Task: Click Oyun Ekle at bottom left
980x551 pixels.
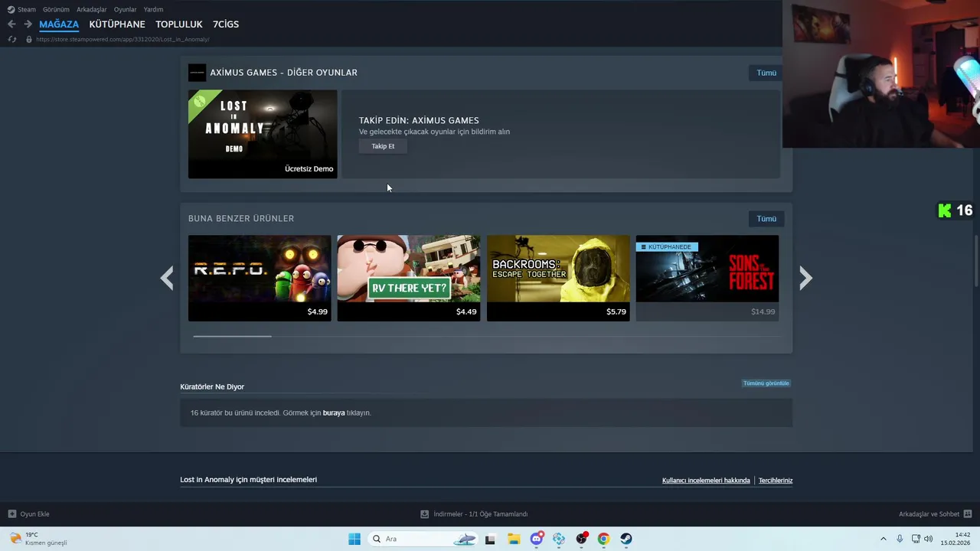Action: (x=28, y=514)
